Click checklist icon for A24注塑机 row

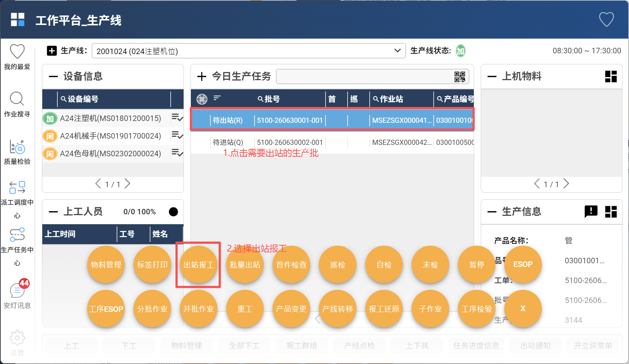click(177, 118)
